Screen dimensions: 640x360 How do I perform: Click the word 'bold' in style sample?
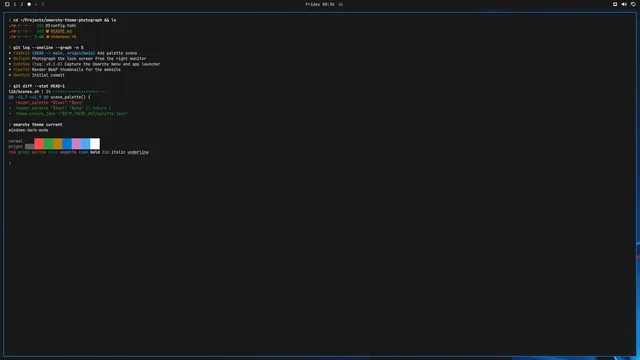(95, 152)
